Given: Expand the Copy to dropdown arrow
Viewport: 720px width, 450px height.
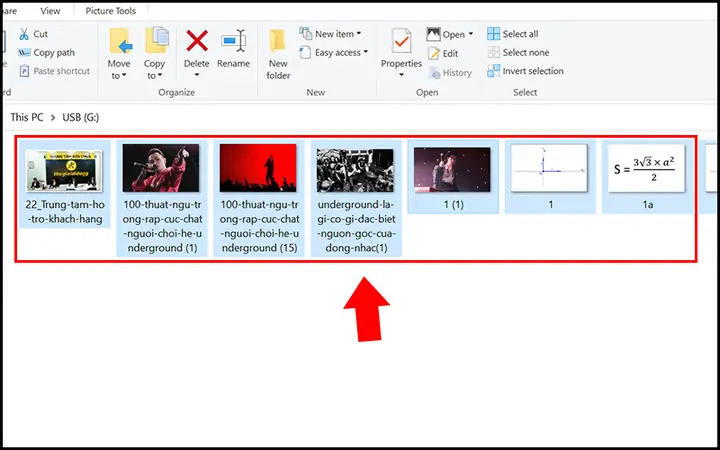Looking at the screenshot, I should (x=160, y=75).
